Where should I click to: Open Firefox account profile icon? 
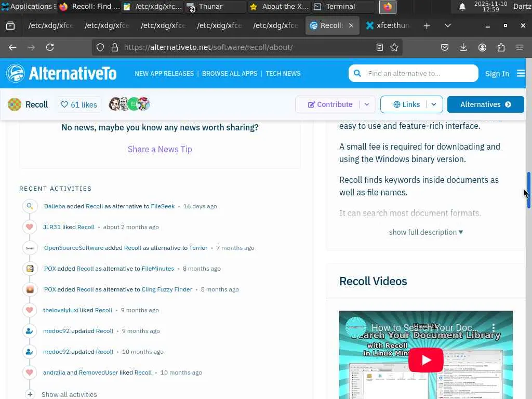pos(482,47)
